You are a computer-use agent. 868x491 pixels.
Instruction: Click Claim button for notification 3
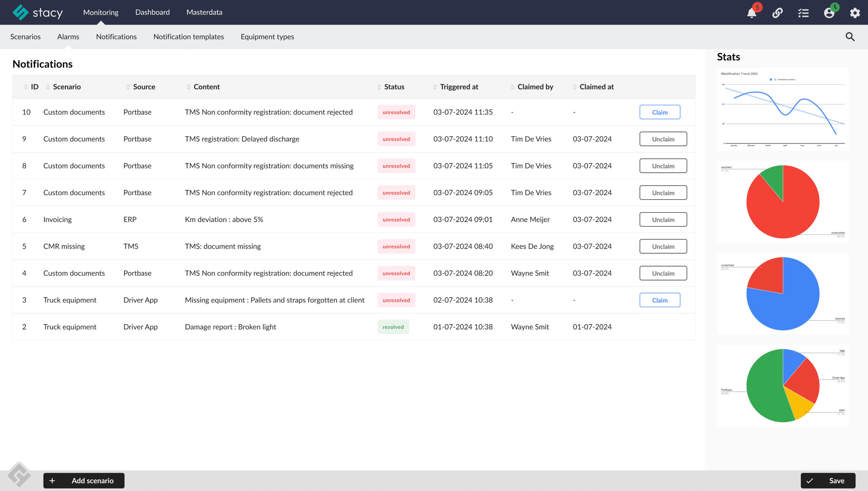[659, 300]
